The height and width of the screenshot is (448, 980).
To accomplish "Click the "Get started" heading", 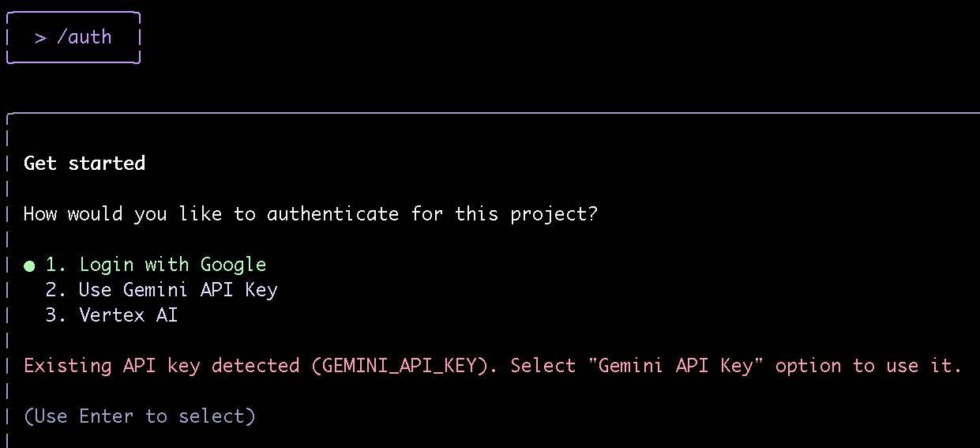I will 84,164.
